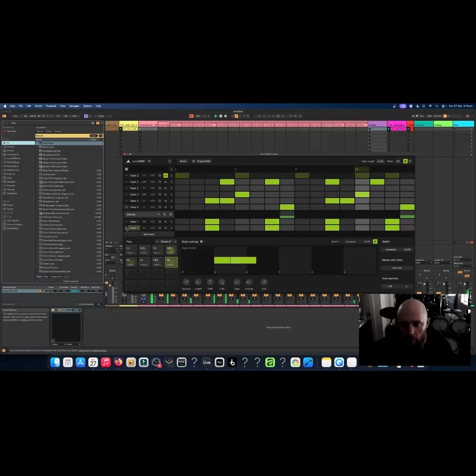Toggle the record-arm icon on Track 4
The height and width of the screenshot is (476, 476).
(159, 194)
